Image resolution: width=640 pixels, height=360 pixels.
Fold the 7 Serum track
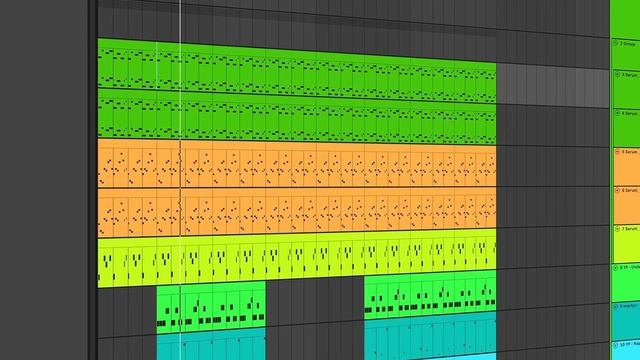pos(617,229)
